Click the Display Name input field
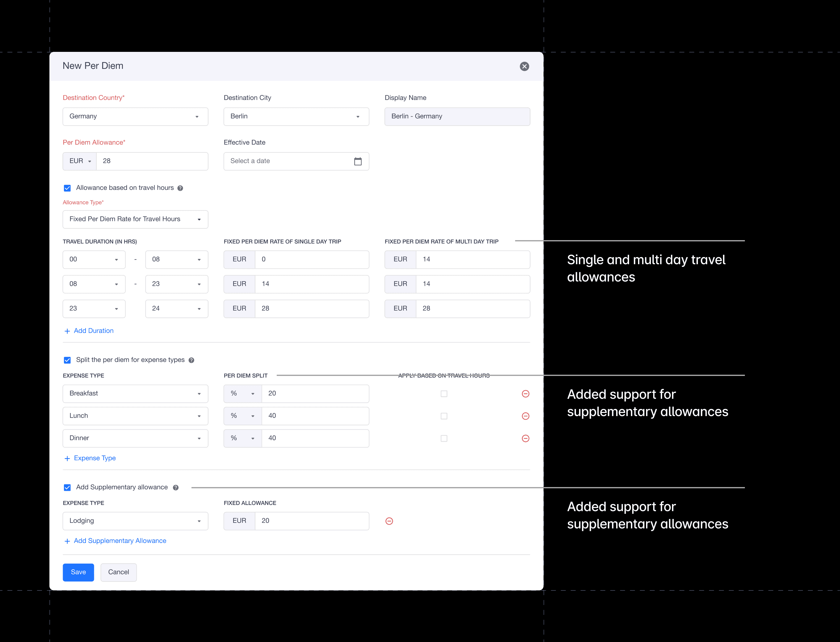Viewport: 840px width, 642px height. (457, 117)
